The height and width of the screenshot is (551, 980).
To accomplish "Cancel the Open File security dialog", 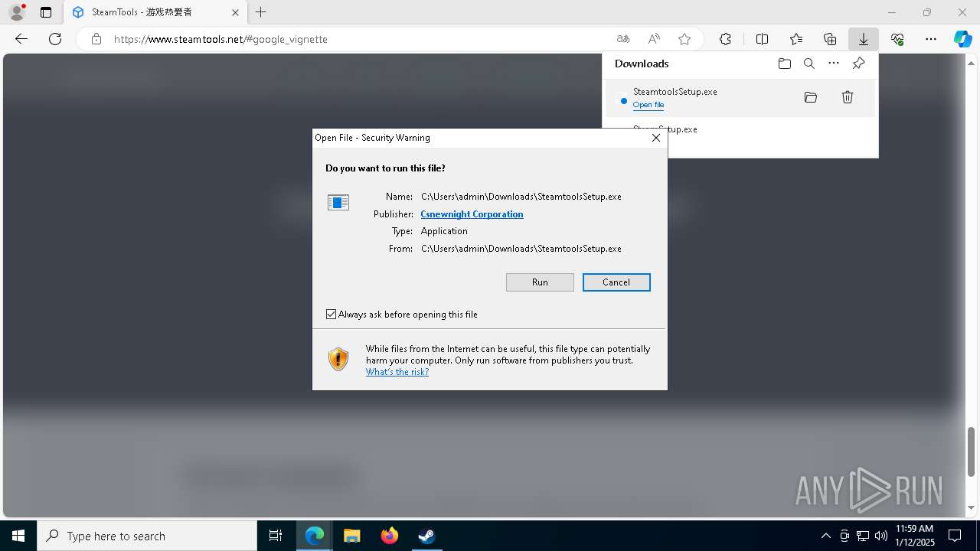I will (616, 282).
